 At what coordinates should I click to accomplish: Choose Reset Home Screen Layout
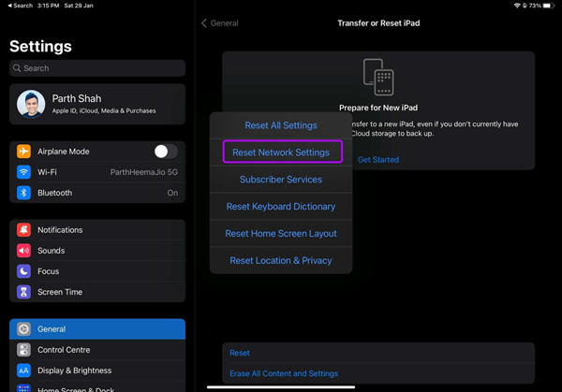click(x=281, y=234)
